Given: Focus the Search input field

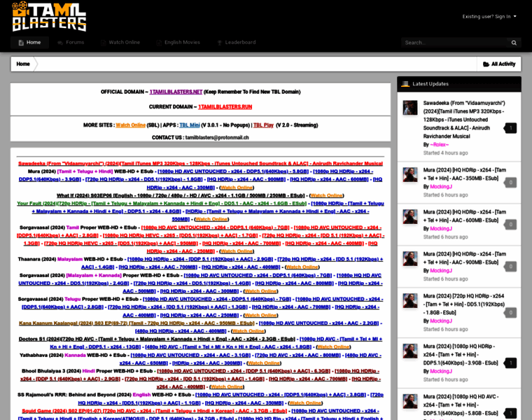Looking at the screenshot, I should coord(454,43).
